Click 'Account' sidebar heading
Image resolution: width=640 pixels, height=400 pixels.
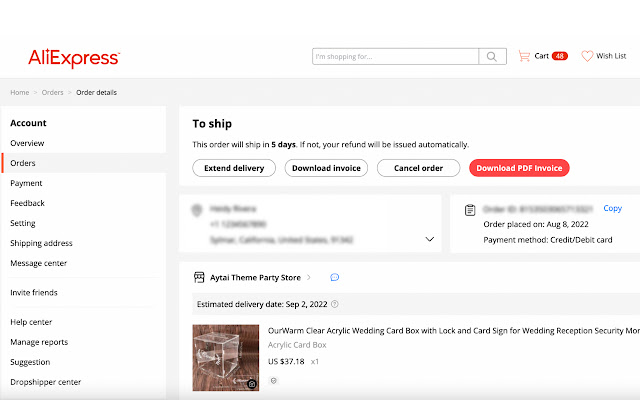(x=28, y=123)
